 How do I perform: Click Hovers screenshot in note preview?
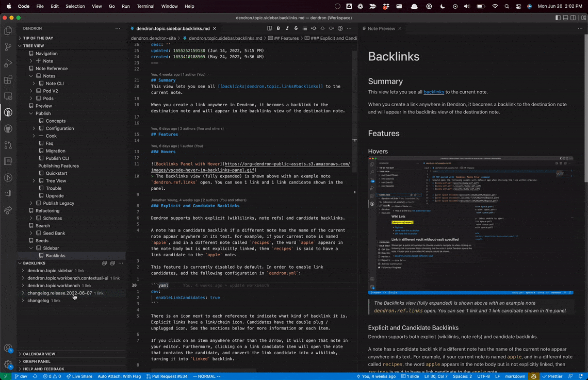tap(470, 225)
